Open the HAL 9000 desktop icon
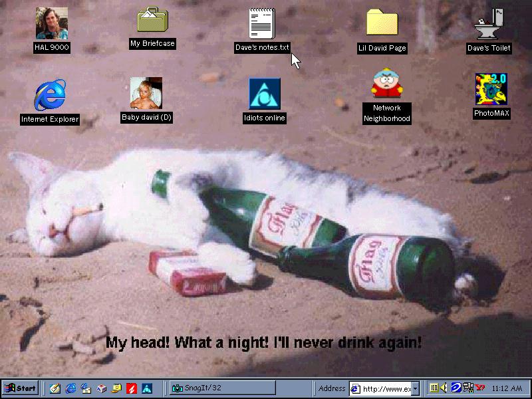Screen dimensions: 532x399 point(51,24)
